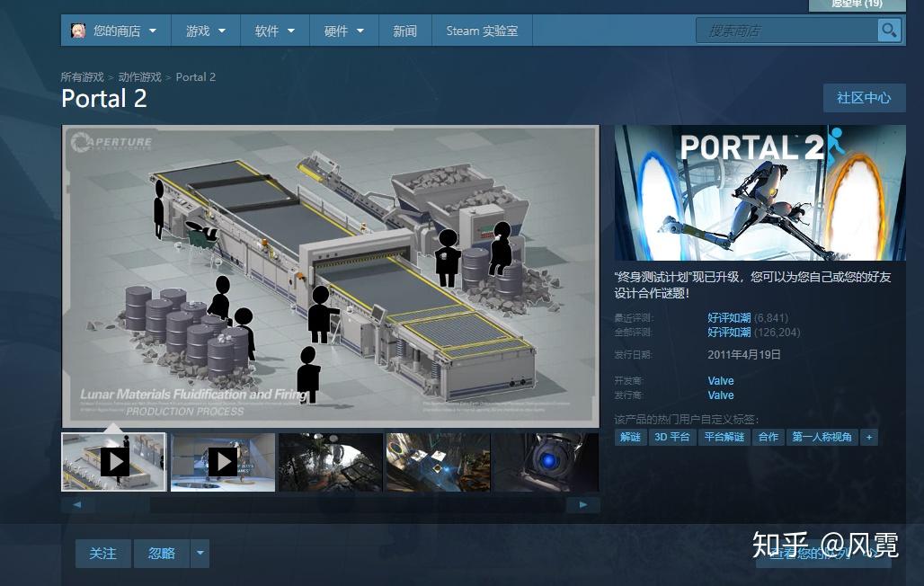
Task: Click the 第一人称视角 tag
Action: 822,438
